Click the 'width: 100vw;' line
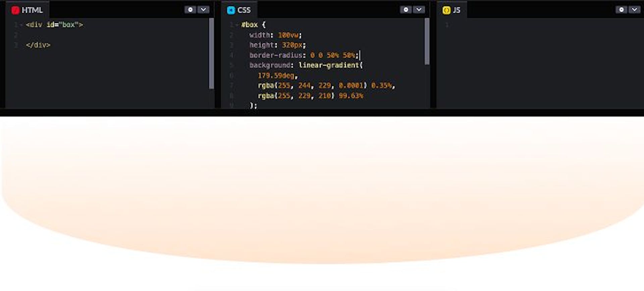 [275, 35]
